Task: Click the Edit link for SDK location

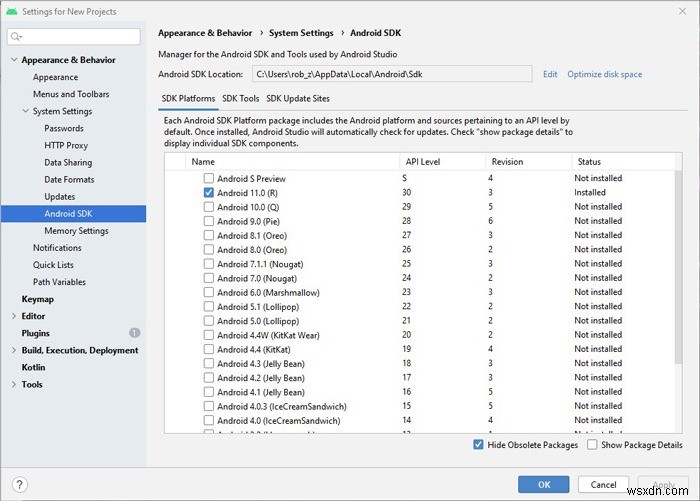Action: 550,74
